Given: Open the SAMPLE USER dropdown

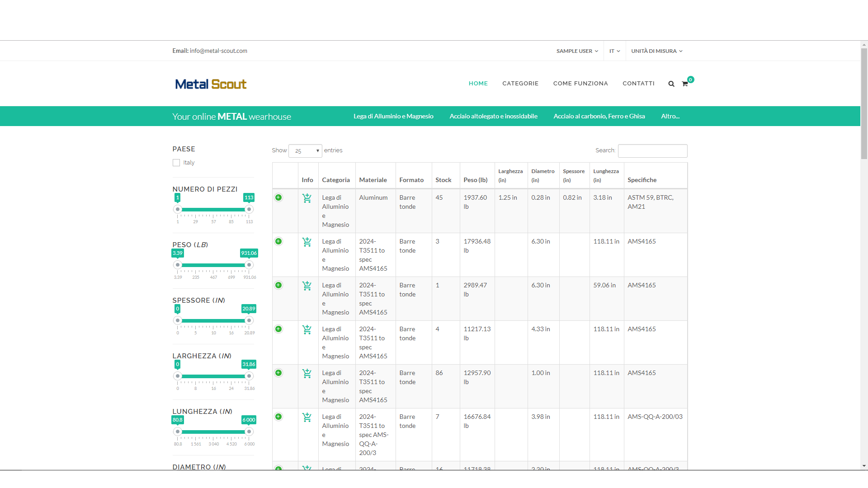Looking at the screenshot, I should (x=577, y=51).
